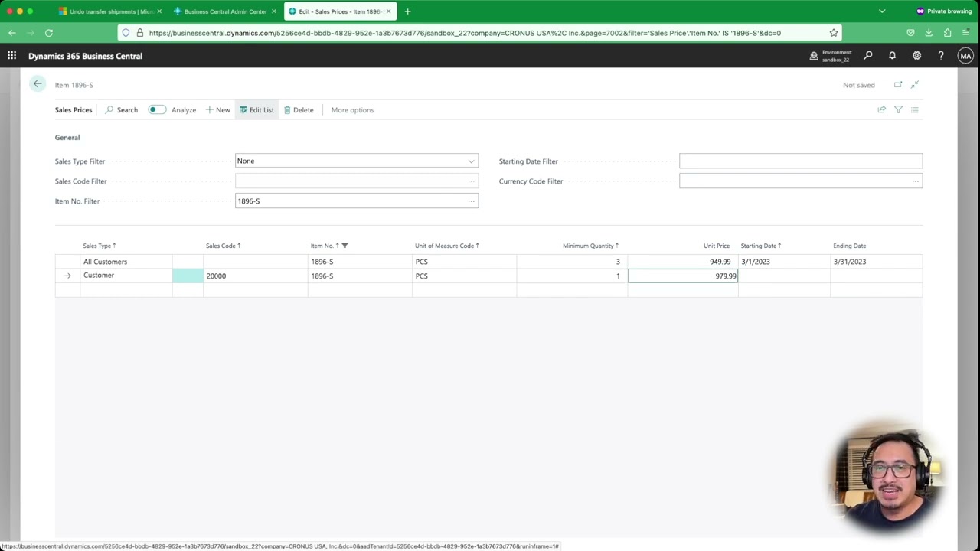
Task: Click the Dynamics 365 Business Central title
Action: (x=85, y=56)
